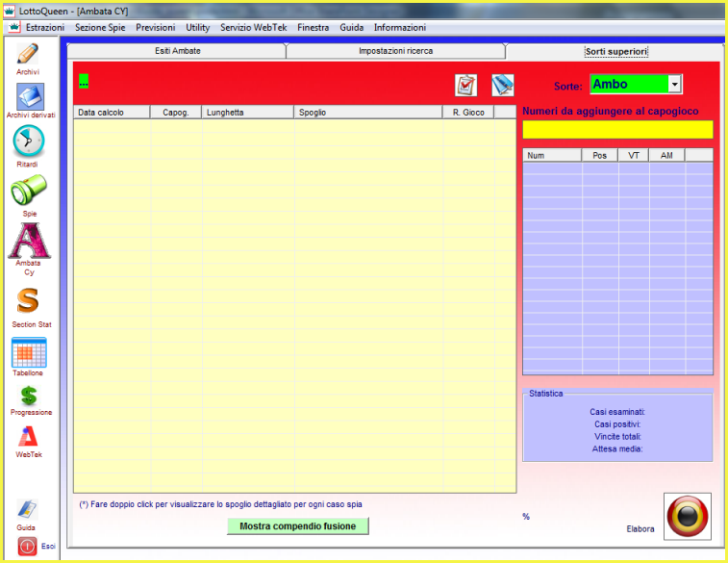This screenshot has height=563, width=728.
Task: Click the Num column header
Action: [x=553, y=156]
